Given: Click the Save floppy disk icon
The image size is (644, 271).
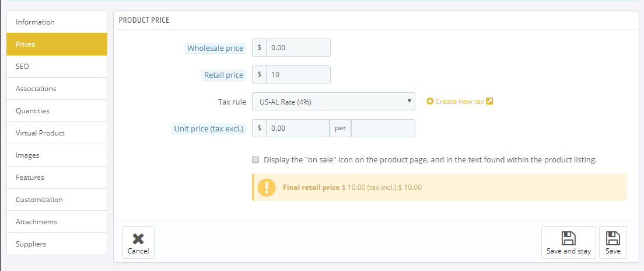Looking at the screenshot, I should 612,238.
